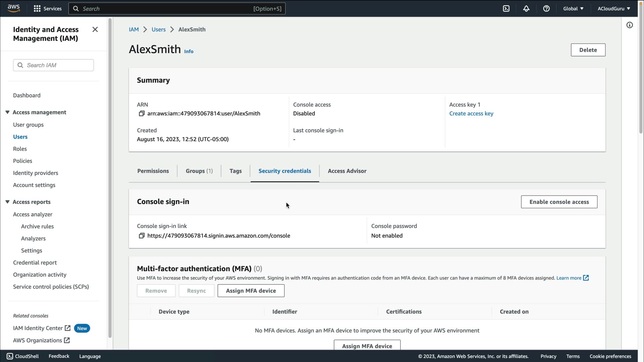Click Enable console access button
644x362 pixels.
coord(559,202)
